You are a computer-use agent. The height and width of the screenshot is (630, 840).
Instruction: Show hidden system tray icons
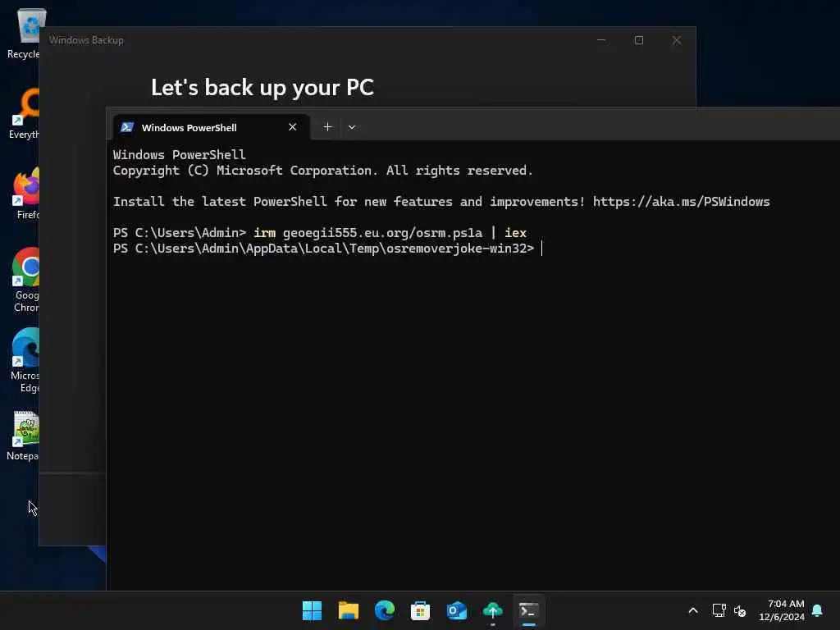pyautogui.click(x=692, y=610)
